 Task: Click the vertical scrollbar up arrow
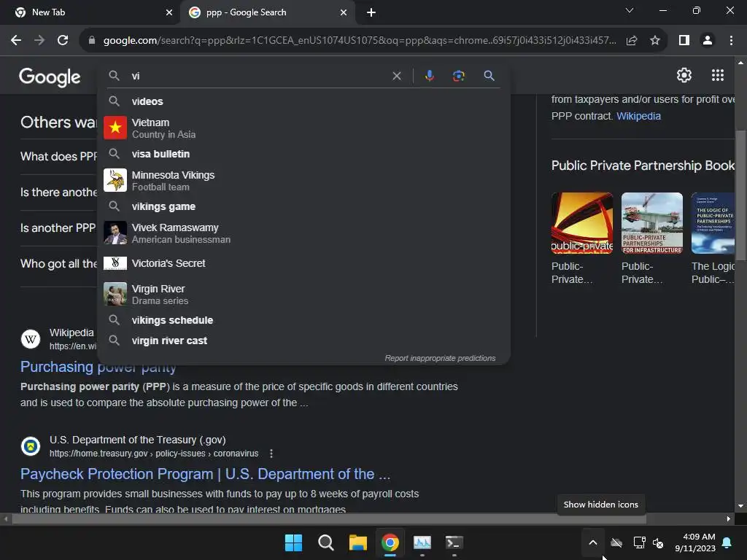[740, 63]
